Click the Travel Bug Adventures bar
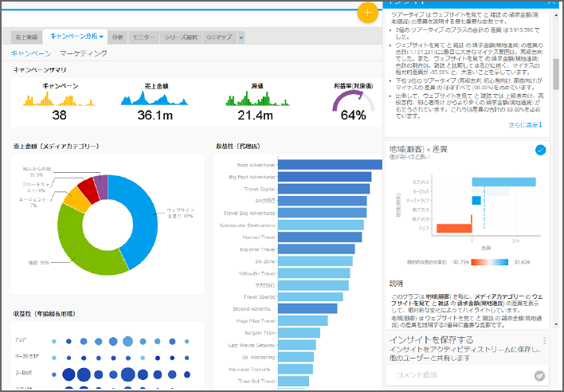Viewport: 564px width, 392px height. [x=323, y=213]
